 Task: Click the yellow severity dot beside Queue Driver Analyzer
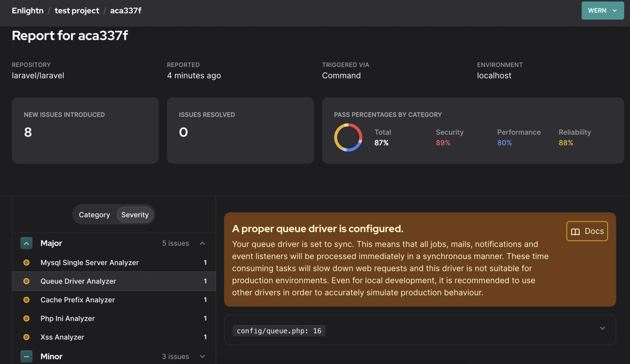27,281
